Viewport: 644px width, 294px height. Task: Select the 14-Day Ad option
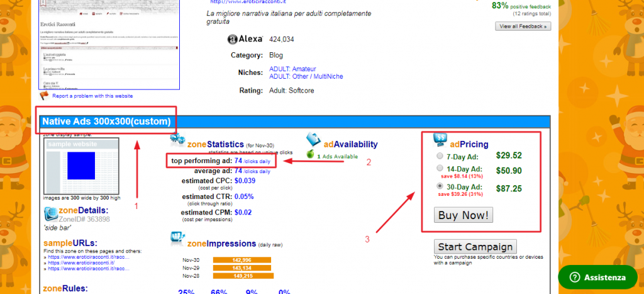point(438,169)
